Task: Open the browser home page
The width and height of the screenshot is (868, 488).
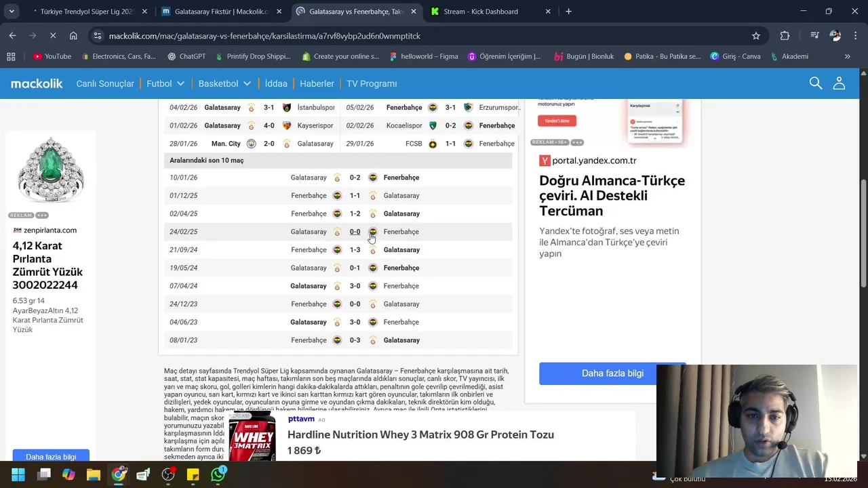Action: 73,36
